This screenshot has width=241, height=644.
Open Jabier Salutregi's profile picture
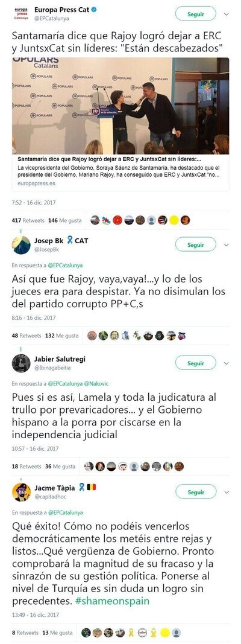(21, 363)
